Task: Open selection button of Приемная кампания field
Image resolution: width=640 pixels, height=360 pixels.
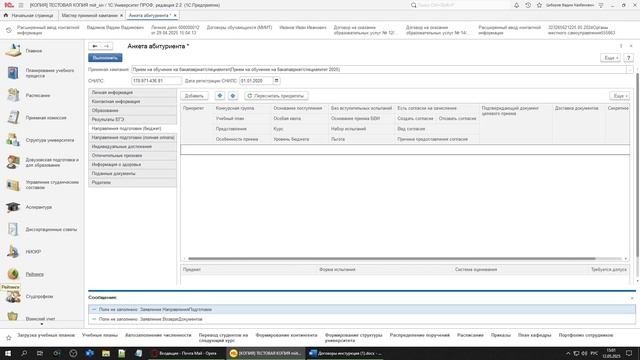Action: (x=629, y=70)
